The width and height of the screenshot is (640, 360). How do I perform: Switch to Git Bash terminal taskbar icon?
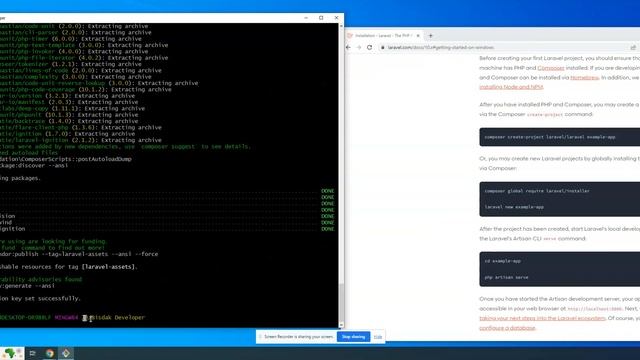66,353
